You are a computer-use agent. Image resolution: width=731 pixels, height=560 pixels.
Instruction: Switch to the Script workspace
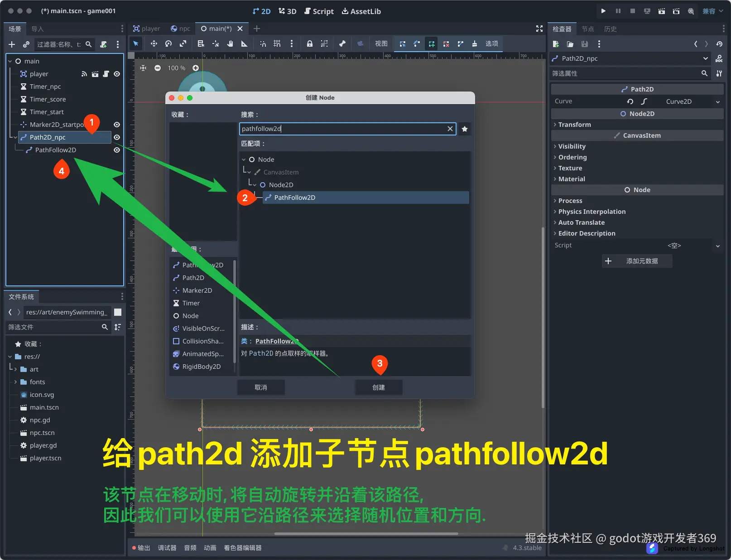coord(319,11)
